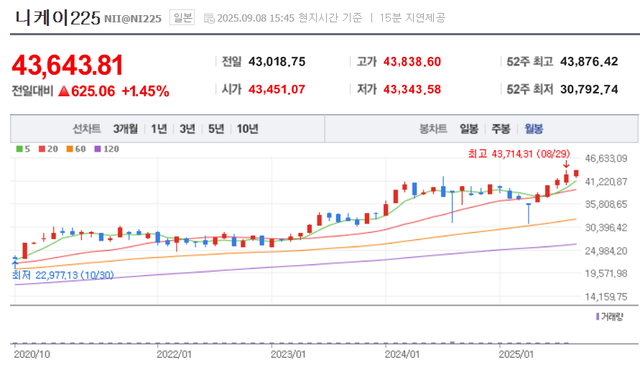Click the +1.45% change value
This screenshot has width=640, height=370.
(x=145, y=91)
